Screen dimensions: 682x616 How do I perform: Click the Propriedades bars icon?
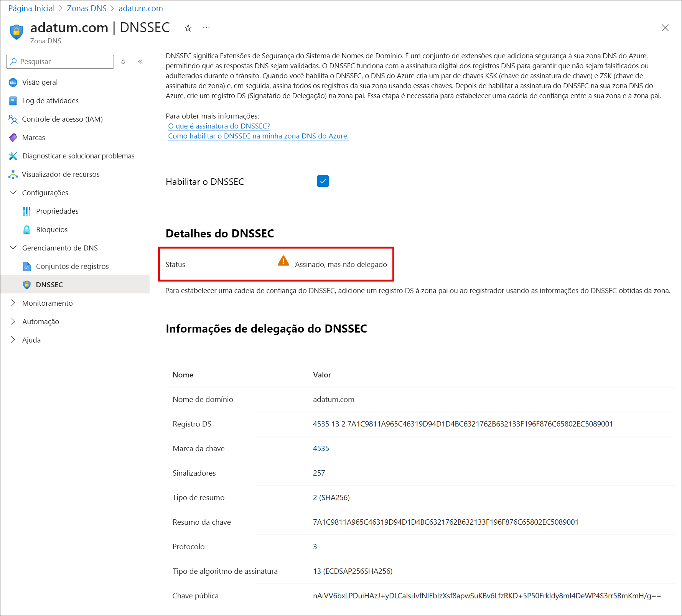coord(27,211)
